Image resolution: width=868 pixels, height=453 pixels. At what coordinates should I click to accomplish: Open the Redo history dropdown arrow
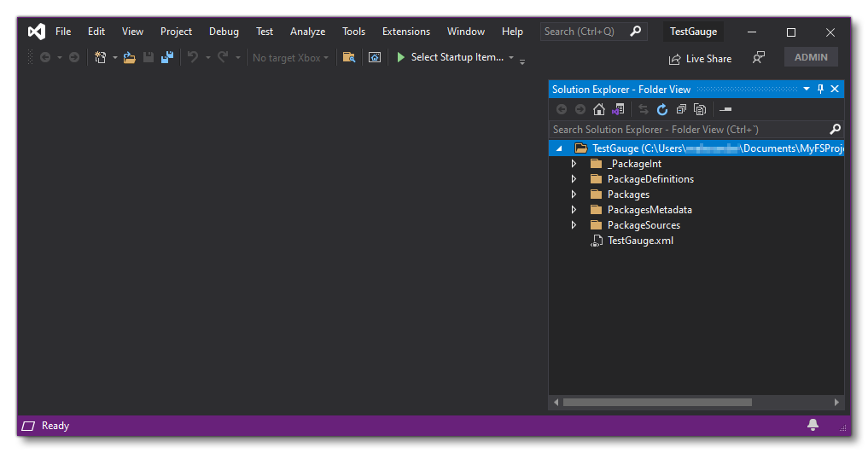(x=238, y=57)
